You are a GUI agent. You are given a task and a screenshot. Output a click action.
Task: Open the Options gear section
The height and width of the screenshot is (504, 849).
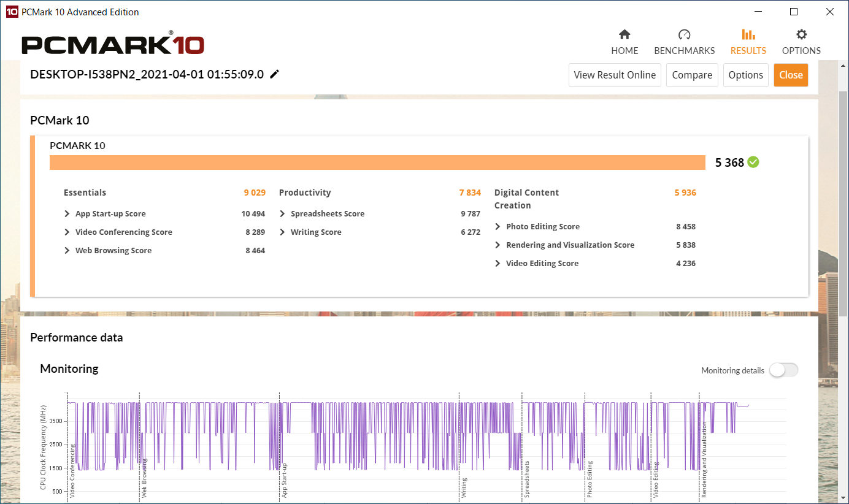pyautogui.click(x=801, y=42)
